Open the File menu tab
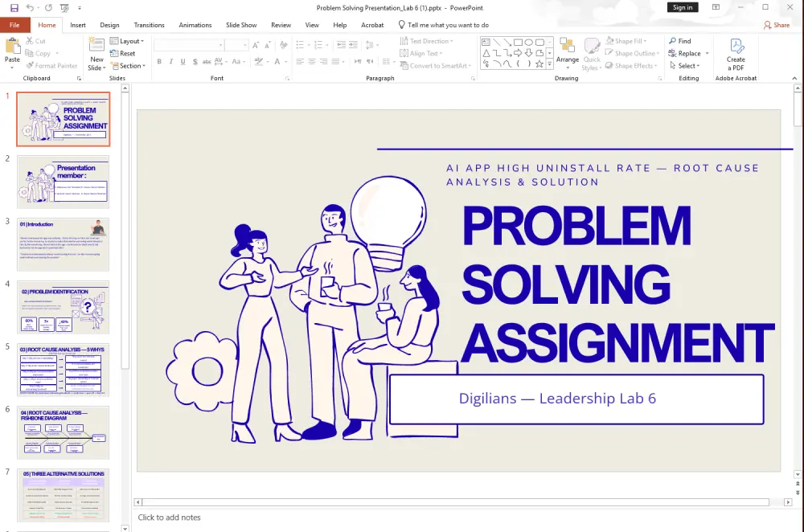The height and width of the screenshot is (532, 804). (x=14, y=25)
